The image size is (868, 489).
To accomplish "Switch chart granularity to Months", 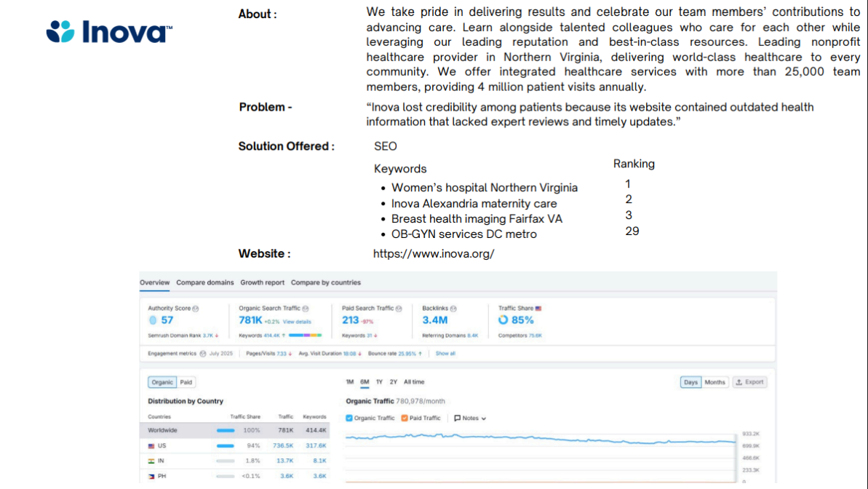I will point(714,382).
